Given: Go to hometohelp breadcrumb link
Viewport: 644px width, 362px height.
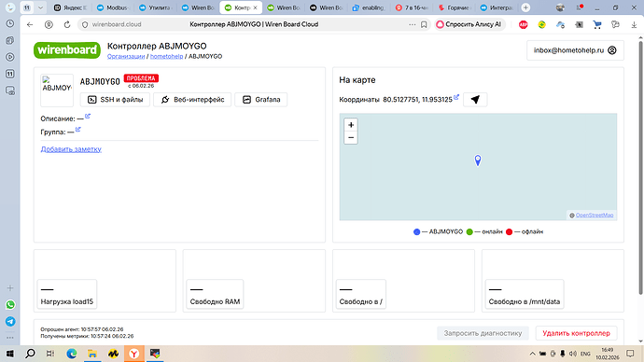Looking at the screenshot, I should [x=166, y=56].
